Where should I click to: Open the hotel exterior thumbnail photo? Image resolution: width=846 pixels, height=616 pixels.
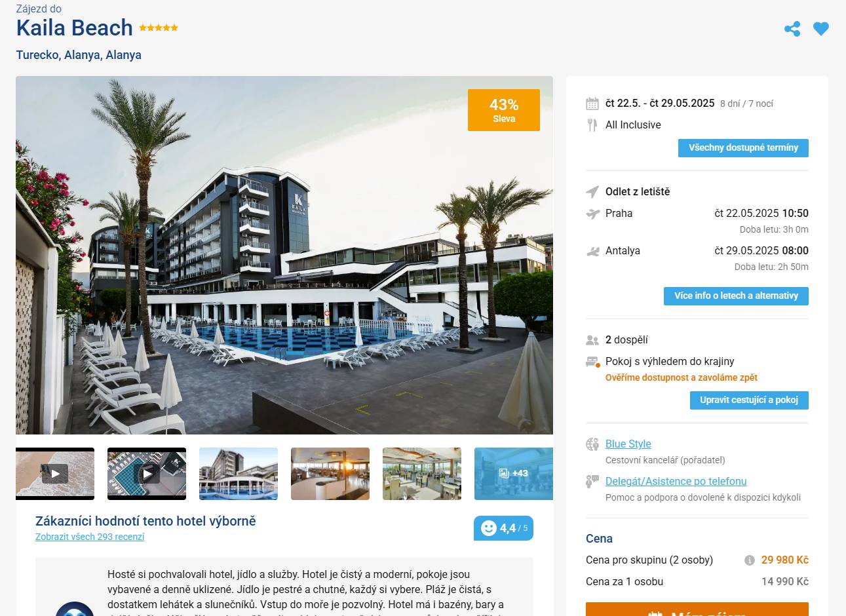point(239,474)
